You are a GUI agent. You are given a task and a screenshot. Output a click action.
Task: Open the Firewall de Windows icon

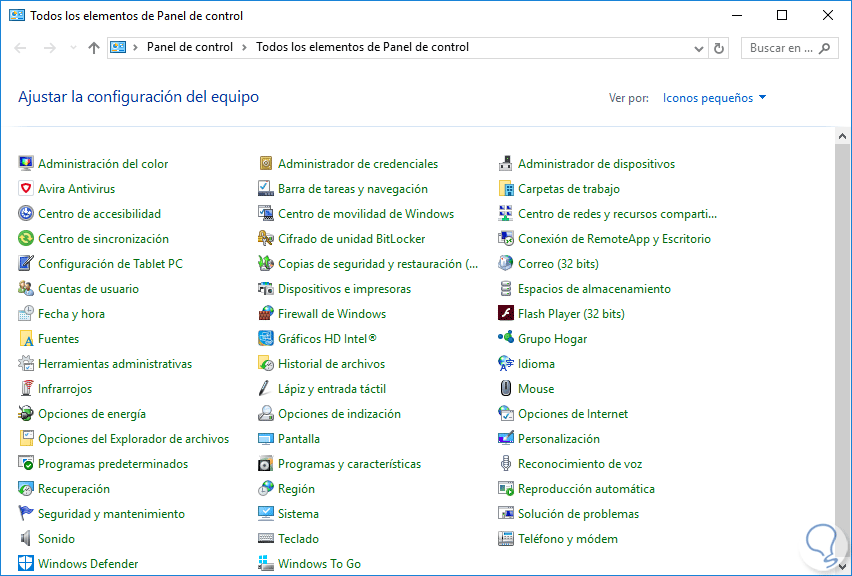(265, 314)
